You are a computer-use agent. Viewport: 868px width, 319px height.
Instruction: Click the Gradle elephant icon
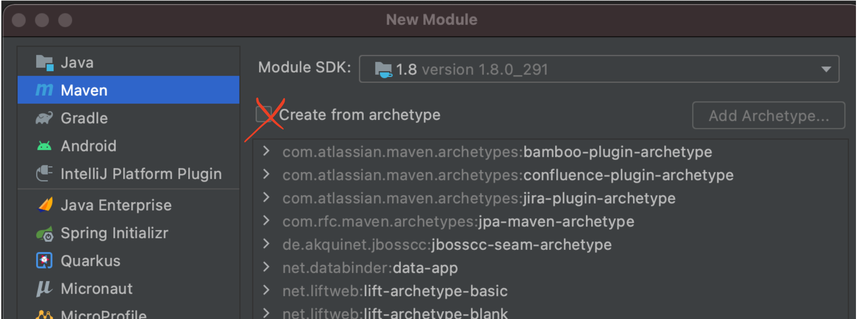pyautogui.click(x=44, y=118)
